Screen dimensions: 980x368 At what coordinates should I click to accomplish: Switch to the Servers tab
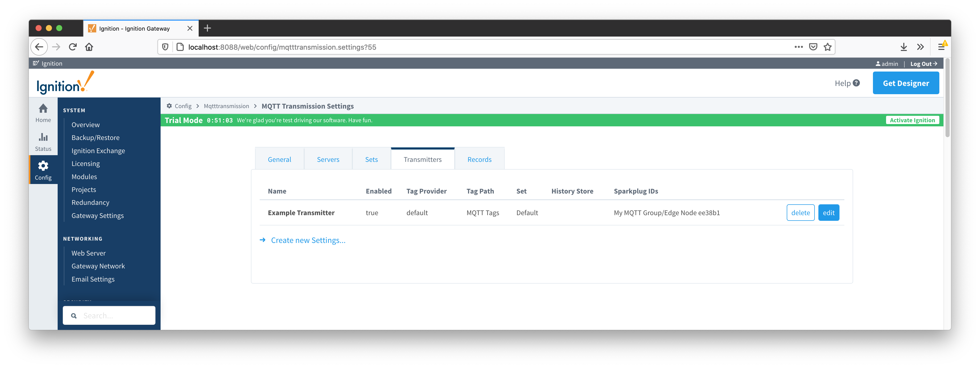click(328, 160)
